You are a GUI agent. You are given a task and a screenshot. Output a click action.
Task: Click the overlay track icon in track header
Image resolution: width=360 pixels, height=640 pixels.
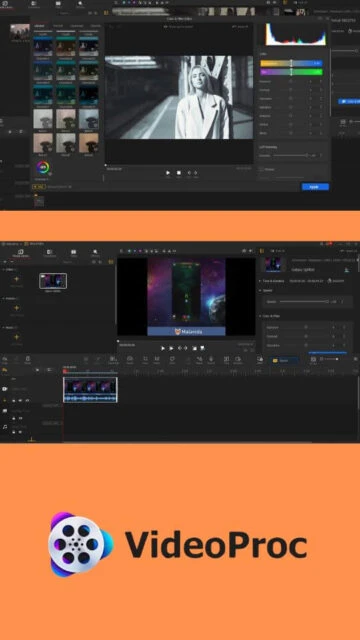point(5,411)
